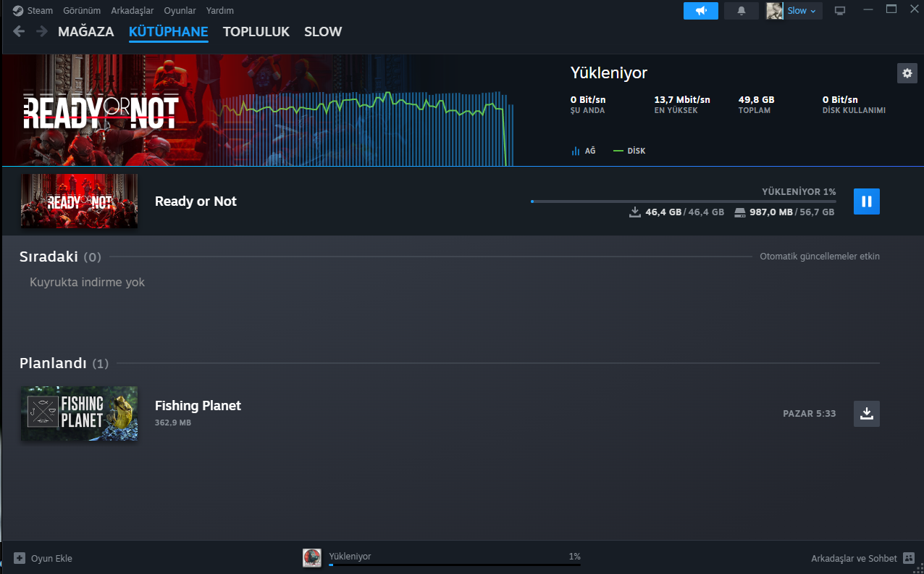
Task: Open download settings gear
Action: pos(907,73)
